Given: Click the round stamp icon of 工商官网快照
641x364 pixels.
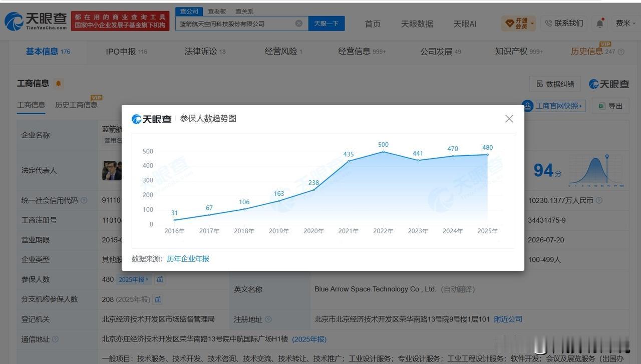Looking at the screenshot, I should coord(527,106).
